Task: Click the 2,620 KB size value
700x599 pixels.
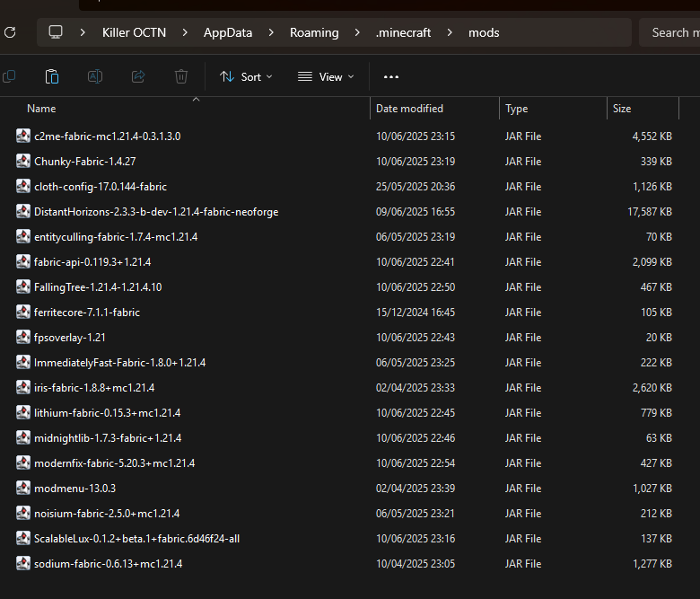Action: pyautogui.click(x=652, y=388)
